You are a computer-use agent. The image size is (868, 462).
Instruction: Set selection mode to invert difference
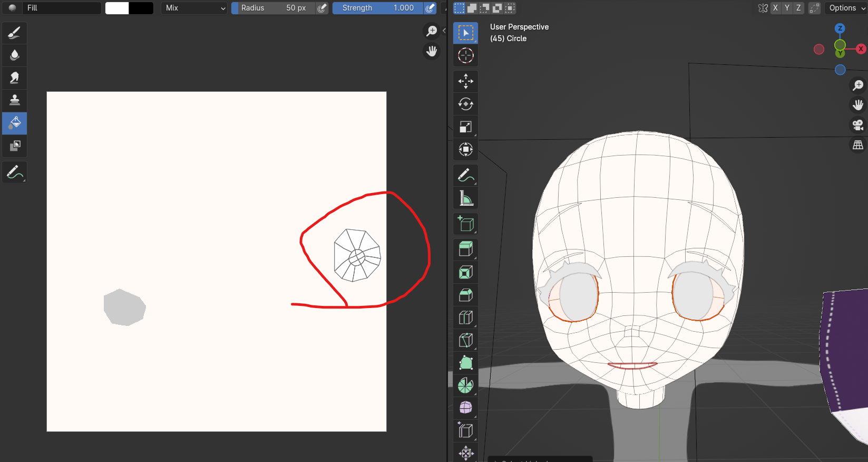click(497, 8)
